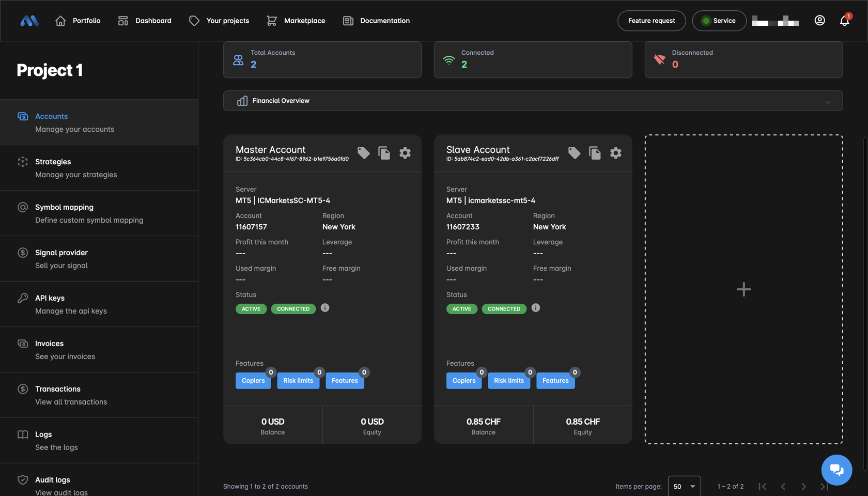Open the items per page dropdown

pos(684,486)
